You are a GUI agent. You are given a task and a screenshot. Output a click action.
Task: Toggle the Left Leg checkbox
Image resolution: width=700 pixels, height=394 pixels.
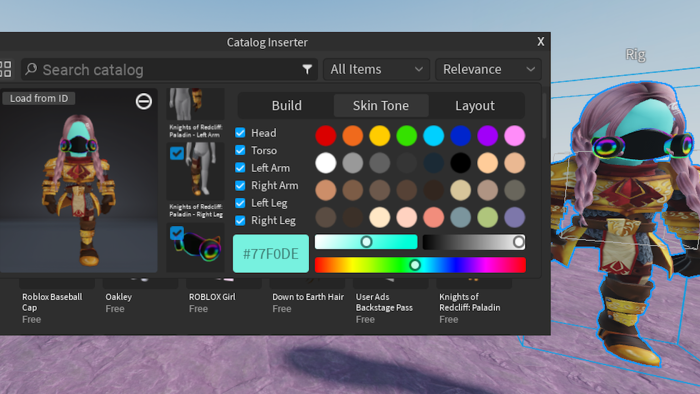point(240,203)
